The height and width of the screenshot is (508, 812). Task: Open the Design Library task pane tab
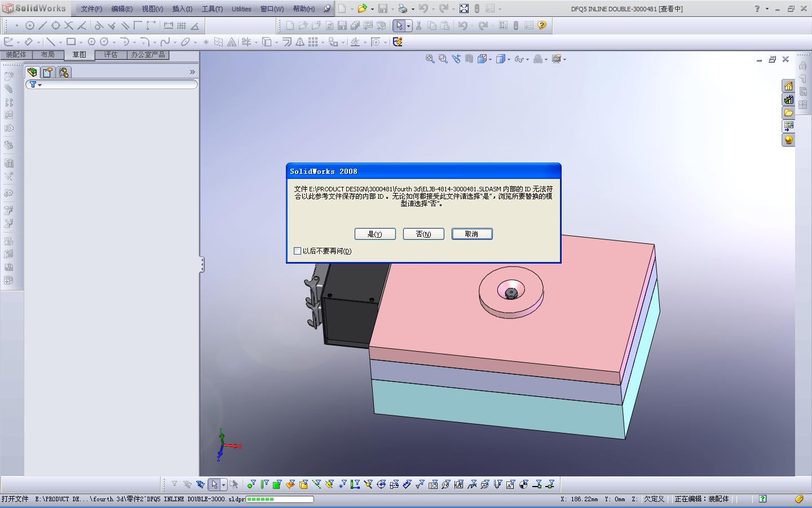[788, 99]
